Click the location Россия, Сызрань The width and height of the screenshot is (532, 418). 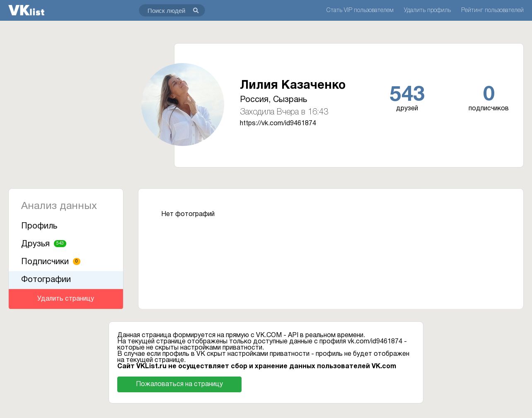[273, 100]
